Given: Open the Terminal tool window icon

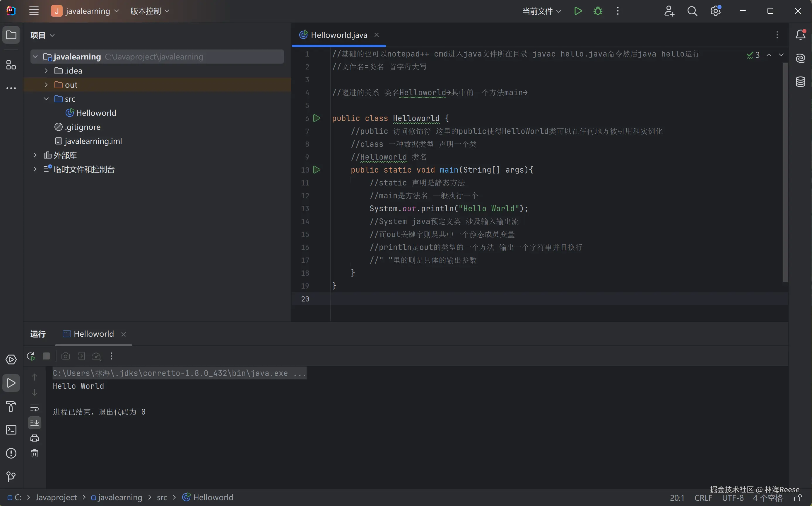Looking at the screenshot, I should (11, 430).
